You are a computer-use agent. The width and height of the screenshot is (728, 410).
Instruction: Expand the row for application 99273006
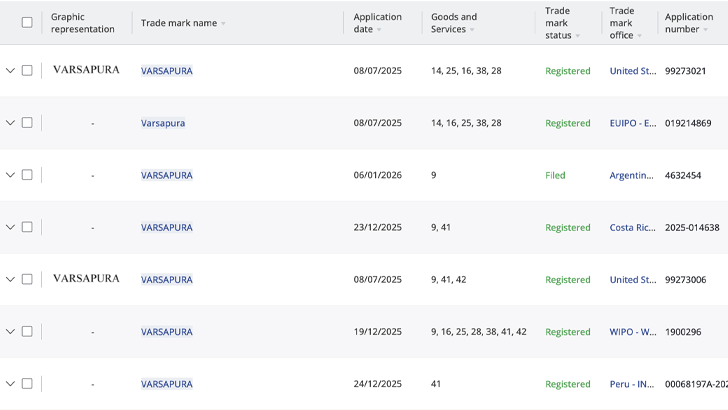pos(10,279)
